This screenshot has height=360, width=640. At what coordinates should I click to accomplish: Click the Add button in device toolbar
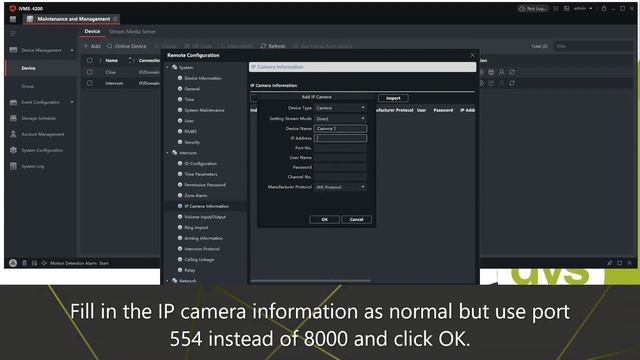(92, 46)
